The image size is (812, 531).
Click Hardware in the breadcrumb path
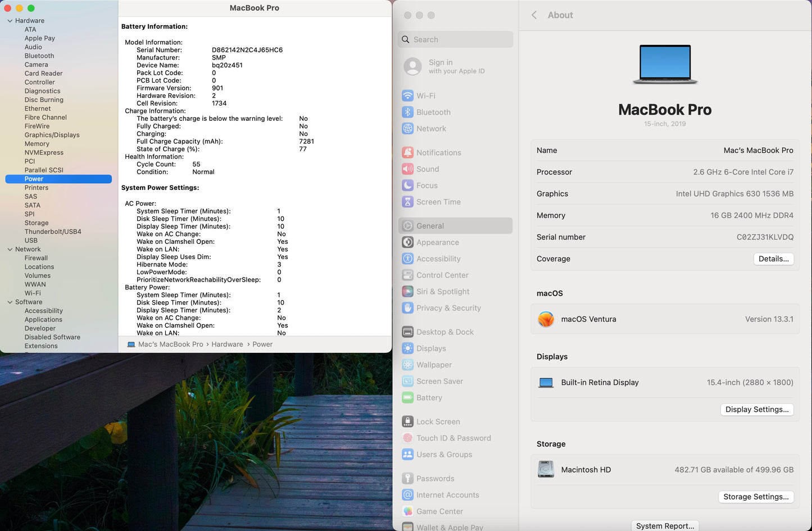(227, 344)
